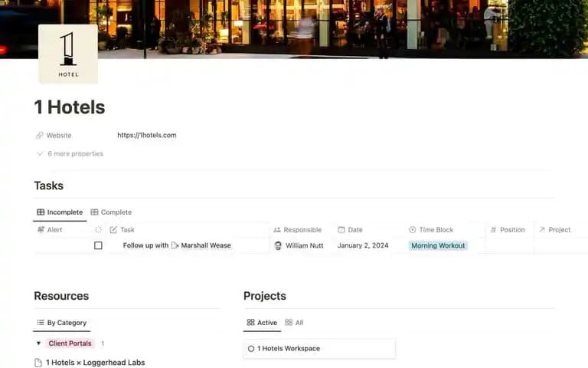This screenshot has height=368, width=588.
Task: Open the https://1hotels.com website link
Action: click(x=147, y=135)
